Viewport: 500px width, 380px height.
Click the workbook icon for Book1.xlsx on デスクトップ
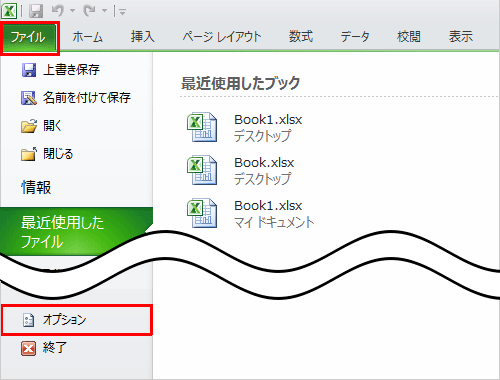[x=202, y=127]
